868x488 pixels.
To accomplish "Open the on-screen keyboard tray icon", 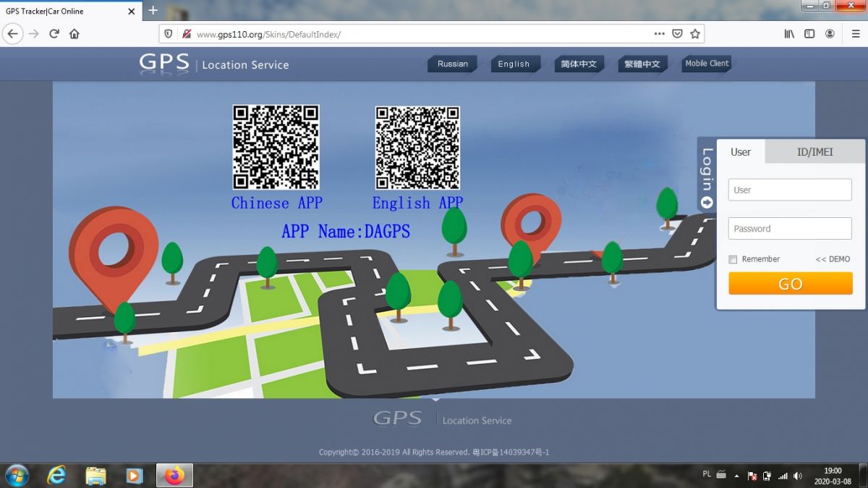I will point(721,475).
